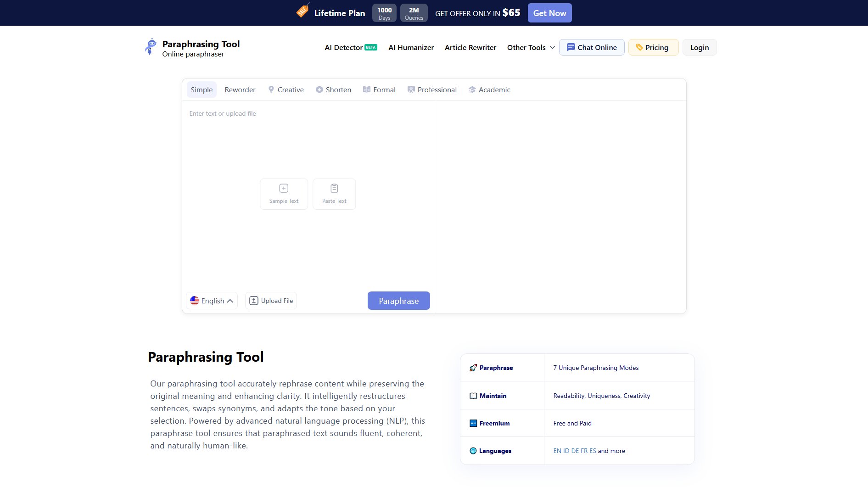
Task: Collapse the English language dropdown
Action: click(x=230, y=301)
